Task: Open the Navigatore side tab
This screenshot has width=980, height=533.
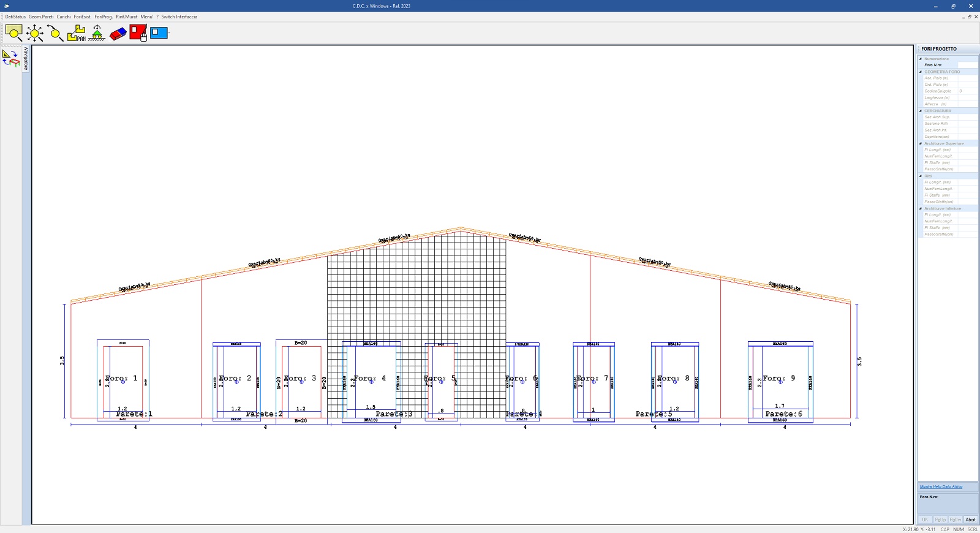Action: coord(26,59)
